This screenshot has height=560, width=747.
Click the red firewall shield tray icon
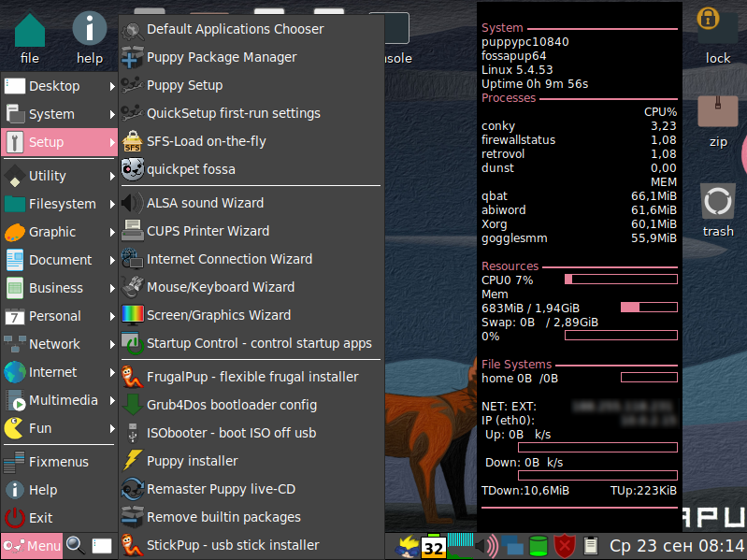(565, 546)
